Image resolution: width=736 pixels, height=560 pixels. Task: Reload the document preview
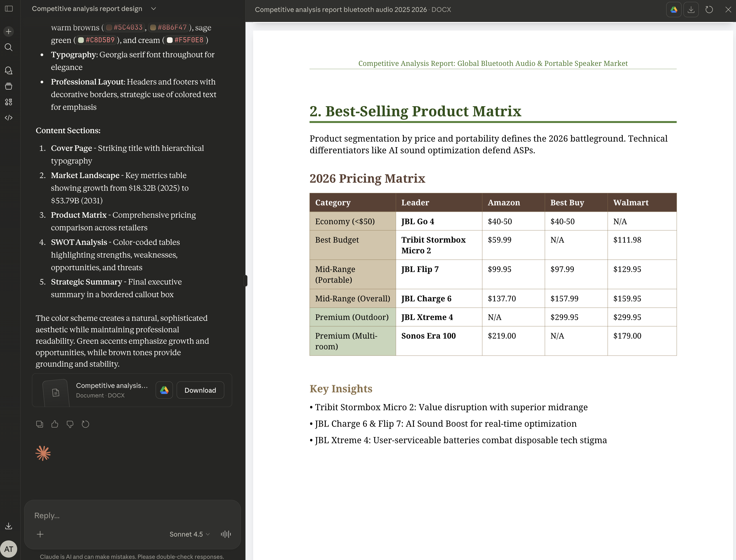click(x=709, y=10)
